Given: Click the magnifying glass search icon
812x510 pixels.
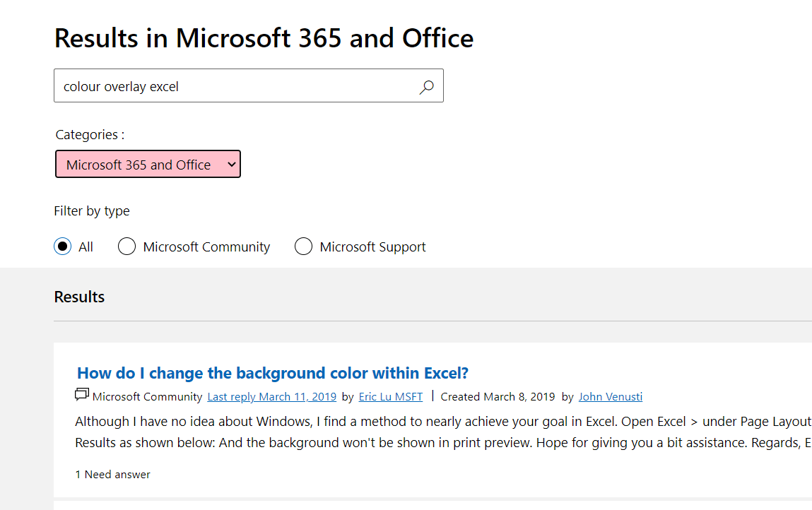Looking at the screenshot, I should pyautogui.click(x=426, y=87).
